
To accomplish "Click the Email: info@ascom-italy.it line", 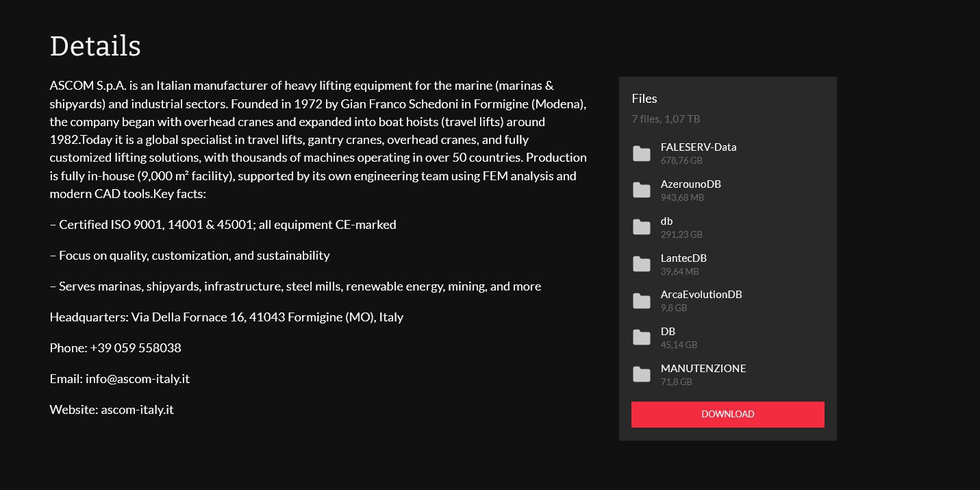I will coord(120,379).
